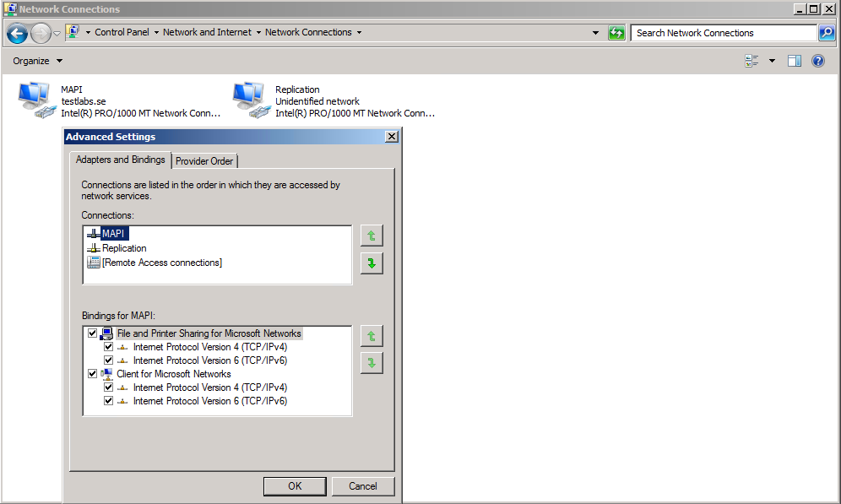Viewport: 841px width, 504px height.
Task: Select MAPI in the Connections list
Action: coord(113,234)
